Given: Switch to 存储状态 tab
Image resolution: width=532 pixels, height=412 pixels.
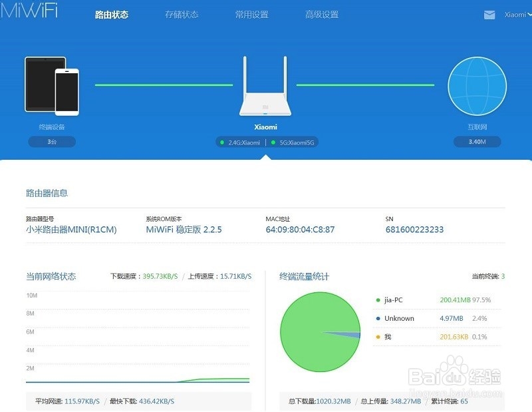Looking at the screenshot, I should [x=182, y=15].
